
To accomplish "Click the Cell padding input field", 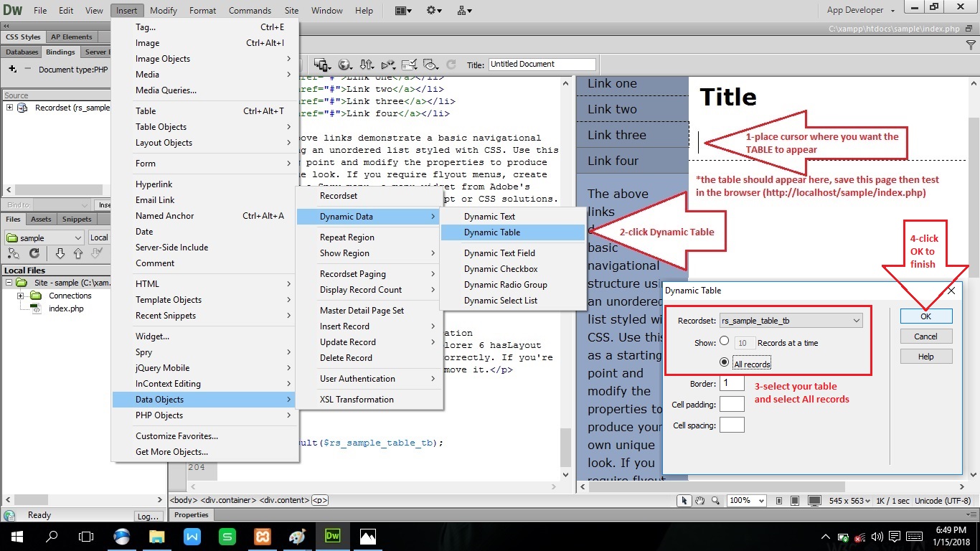I will (732, 404).
